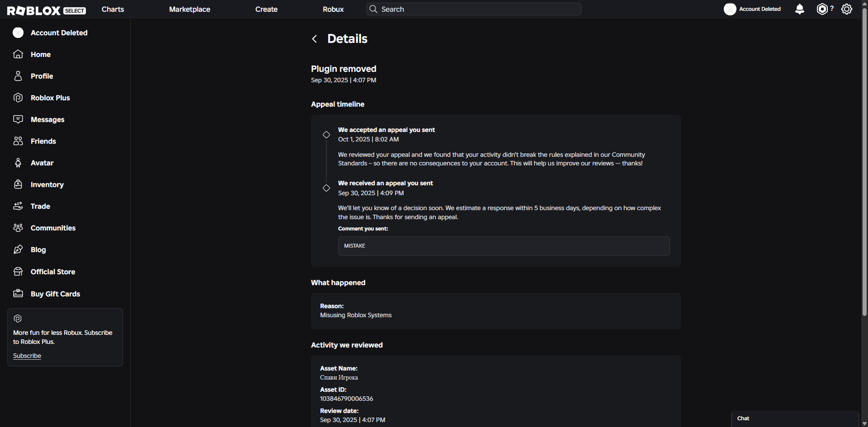Open Account Deleted profile in header

(752, 9)
